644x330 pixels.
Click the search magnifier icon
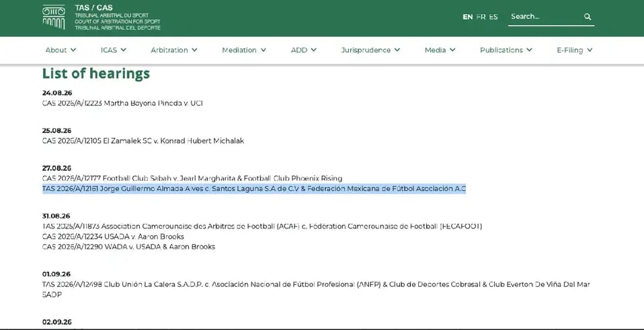tap(588, 17)
